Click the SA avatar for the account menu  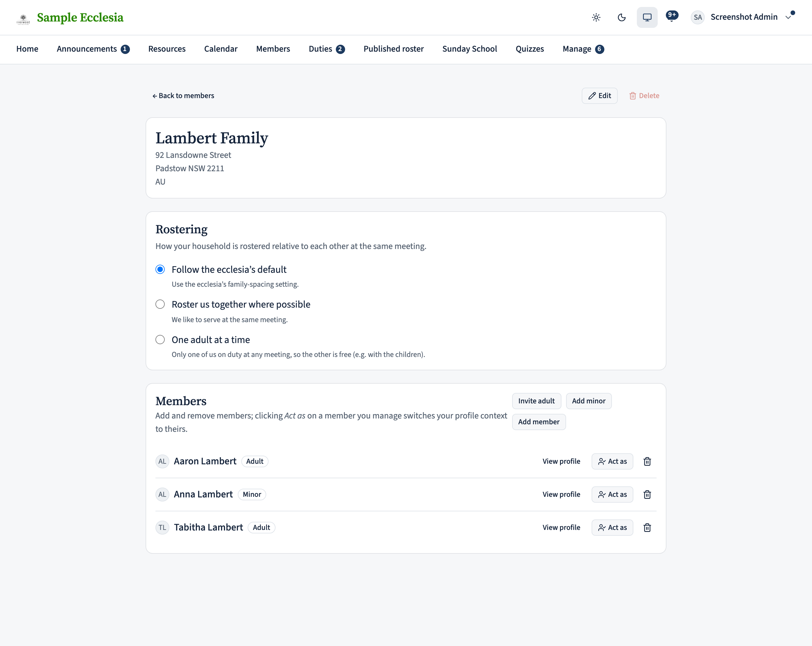point(697,17)
